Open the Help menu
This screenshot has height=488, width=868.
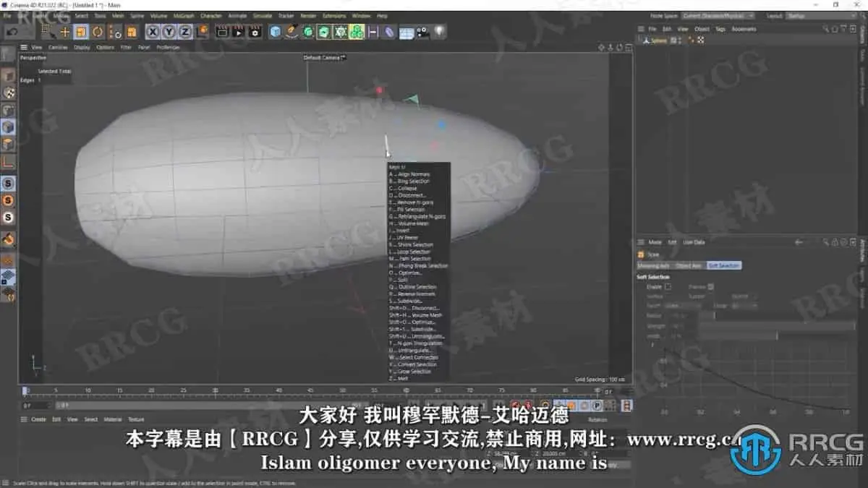click(x=382, y=15)
